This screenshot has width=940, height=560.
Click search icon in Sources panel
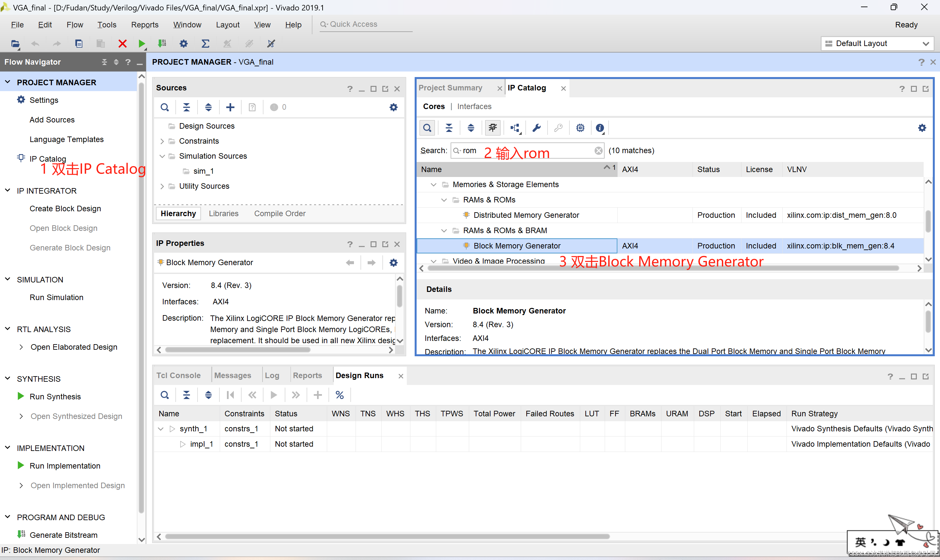coord(165,107)
